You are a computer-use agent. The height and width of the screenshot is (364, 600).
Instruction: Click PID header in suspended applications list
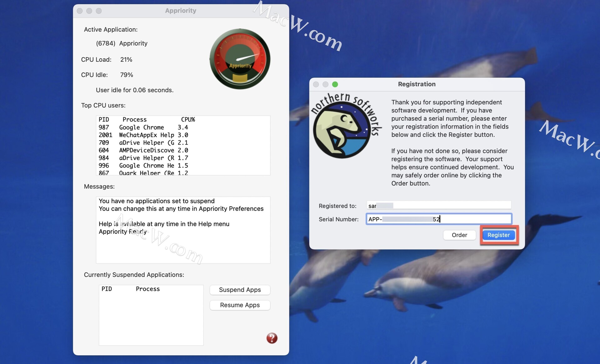[x=107, y=289]
